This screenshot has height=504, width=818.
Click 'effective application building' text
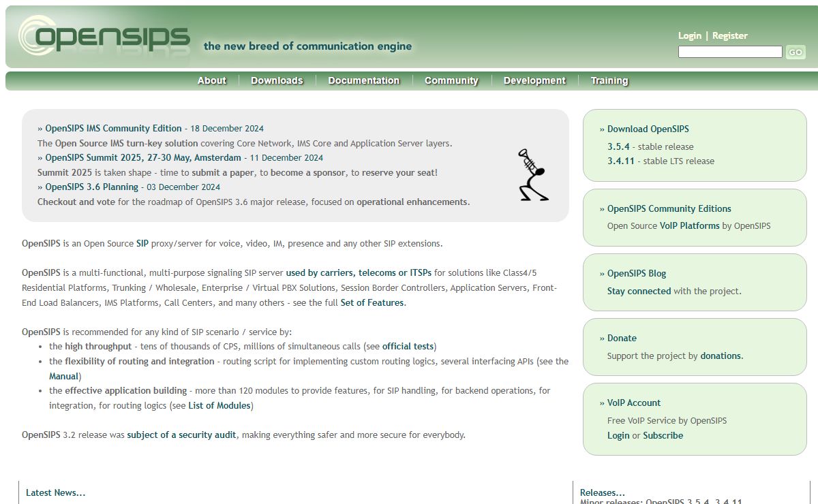pos(125,390)
